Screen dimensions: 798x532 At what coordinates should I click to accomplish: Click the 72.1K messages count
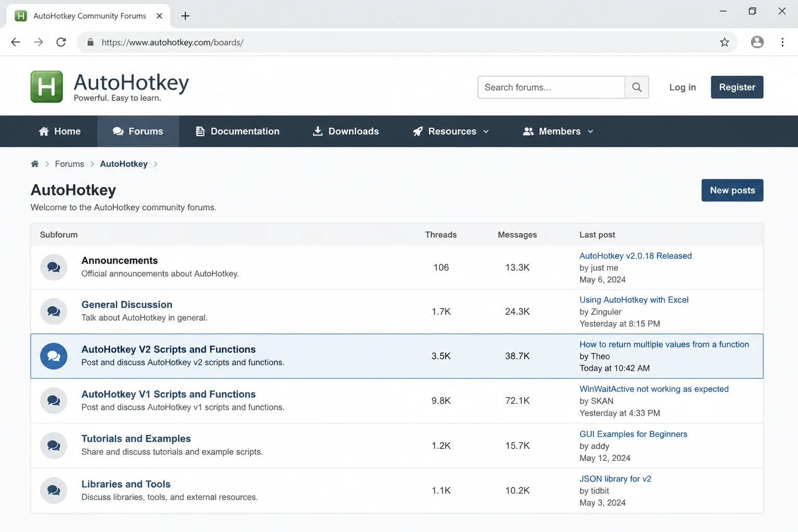517,401
